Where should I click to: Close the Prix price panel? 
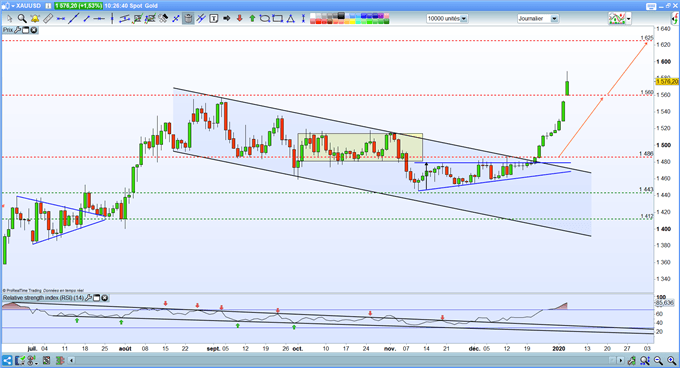[x=33, y=30]
